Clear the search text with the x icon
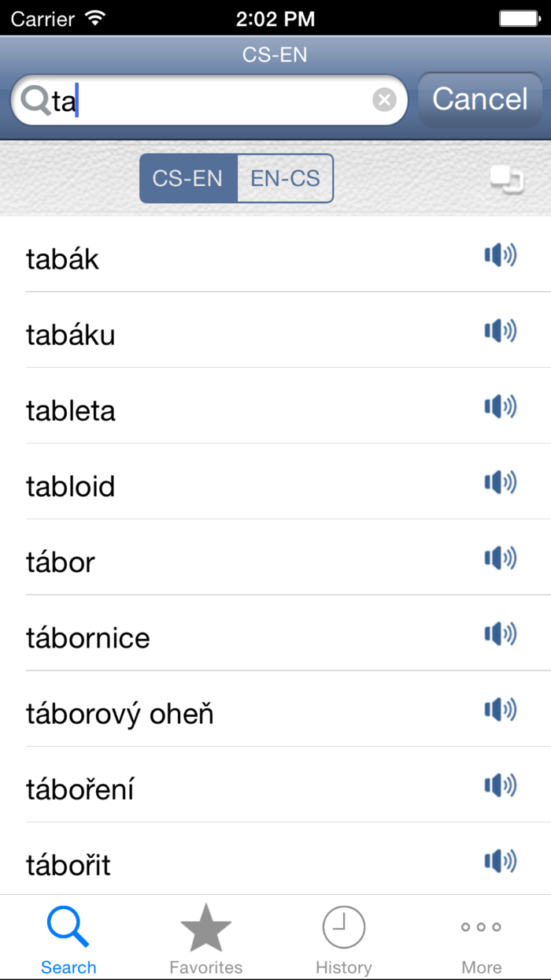Image resolution: width=551 pixels, height=980 pixels. tap(383, 98)
